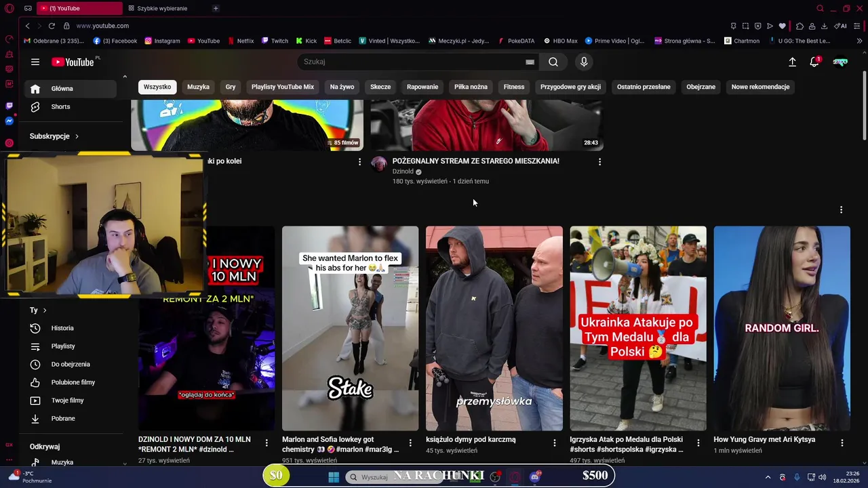Reload the page with the refresh icon

click(x=52, y=26)
